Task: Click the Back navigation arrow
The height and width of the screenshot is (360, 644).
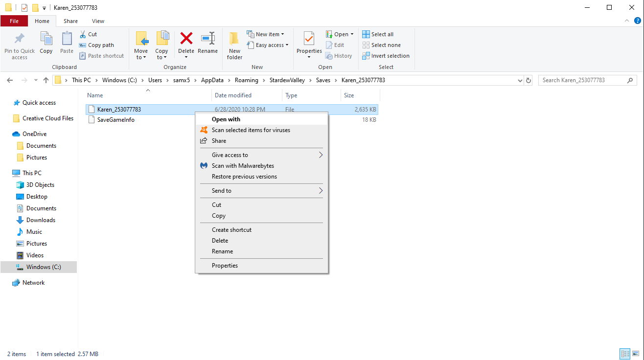Action: [x=10, y=80]
